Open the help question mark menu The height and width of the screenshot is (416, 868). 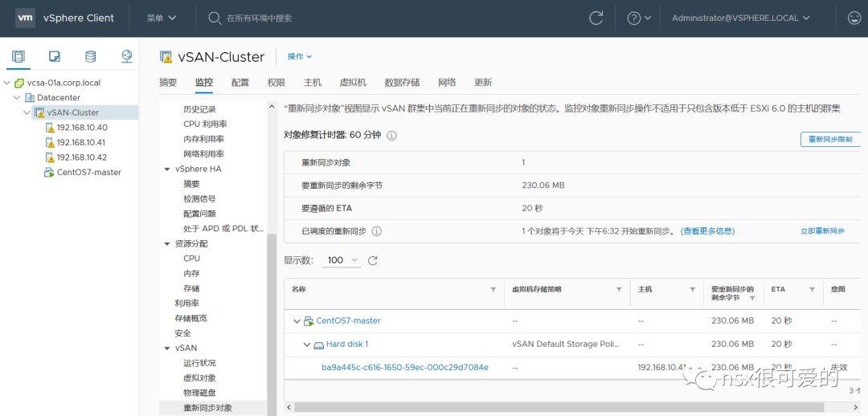point(639,18)
